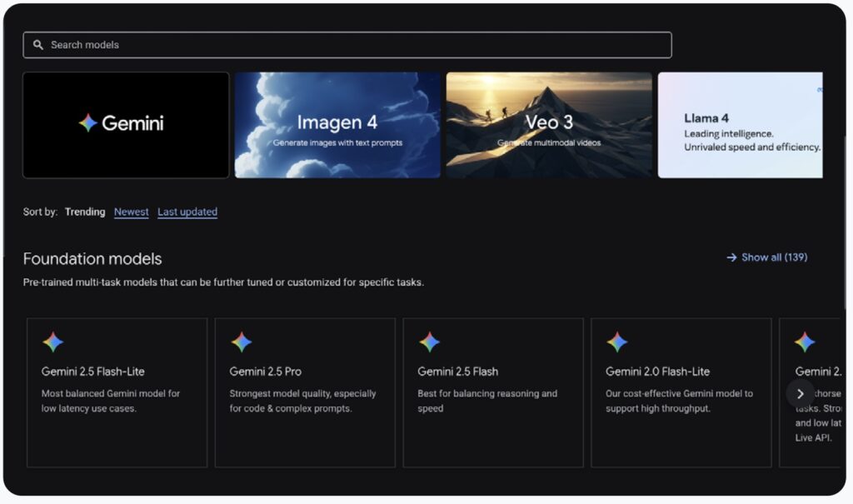Open the Veo 3 banner thumbnail

(x=549, y=125)
